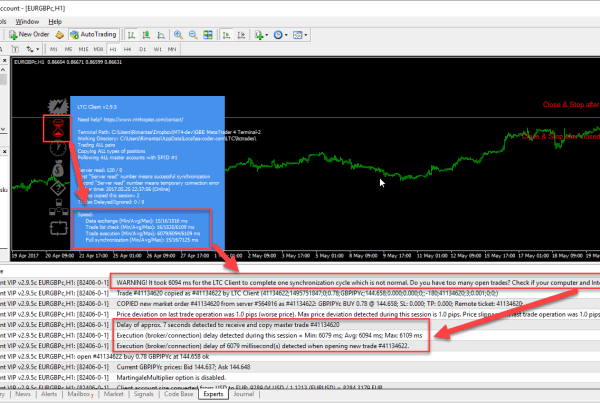Switch to the Experts tab
The image size is (600, 403).
point(213,394)
